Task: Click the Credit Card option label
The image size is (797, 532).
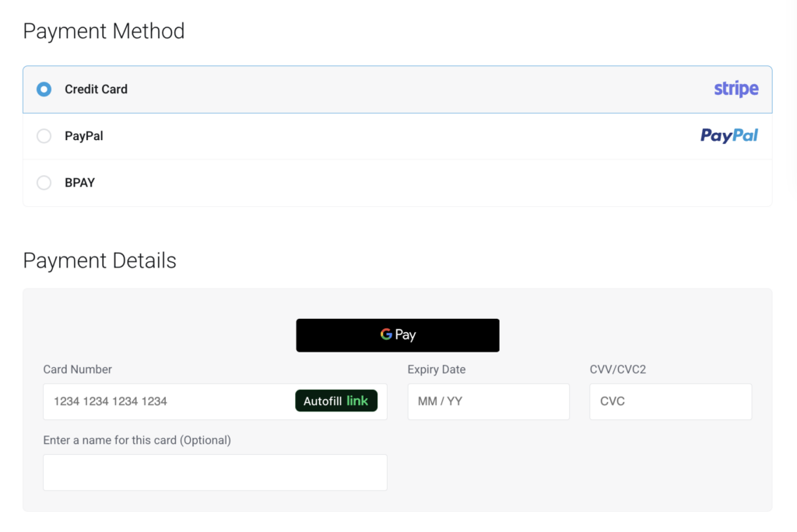Action: coord(96,89)
